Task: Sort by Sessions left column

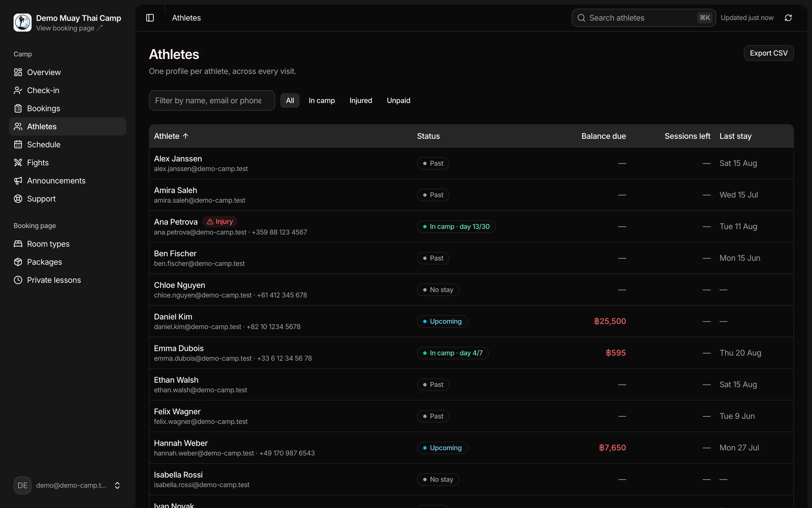Action: tap(687, 136)
